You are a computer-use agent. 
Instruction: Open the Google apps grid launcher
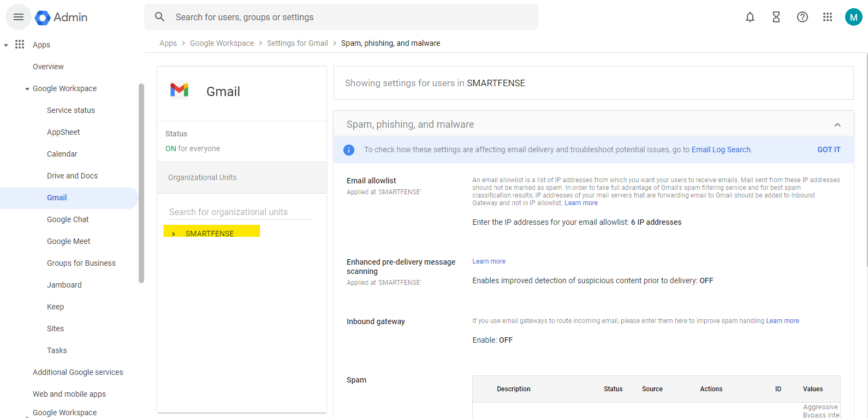[x=828, y=17]
